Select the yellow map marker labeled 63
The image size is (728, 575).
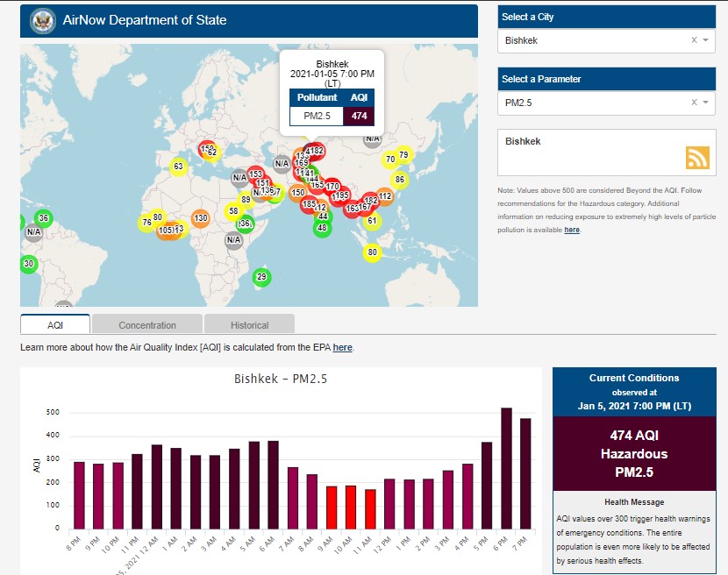(x=178, y=167)
